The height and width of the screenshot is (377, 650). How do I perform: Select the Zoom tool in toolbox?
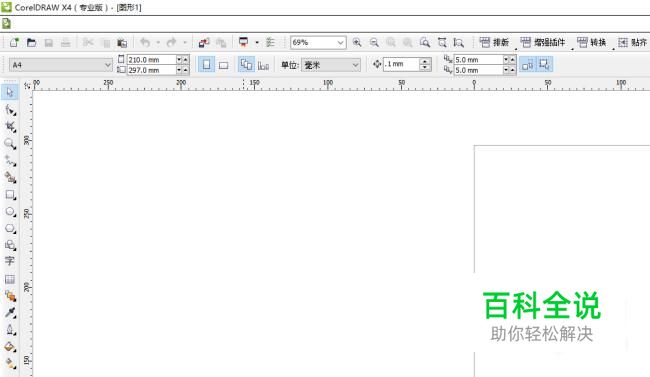point(10,144)
